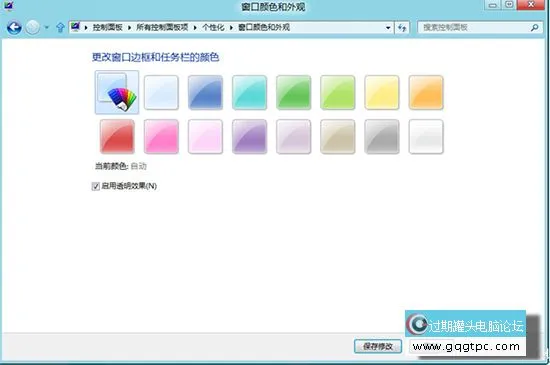Image resolution: width=550 pixels, height=365 pixels.
Task: Click the 窗口颜色和外观 breadcrumb
Action: point(264,27)
